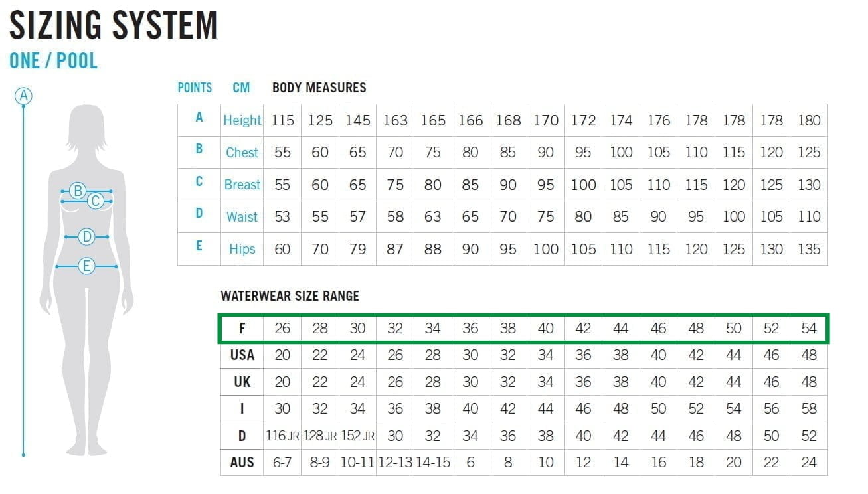This screenshot has height=494, width=868.
Task: Click the AUS row label
Action: click(x=242, y=462)
